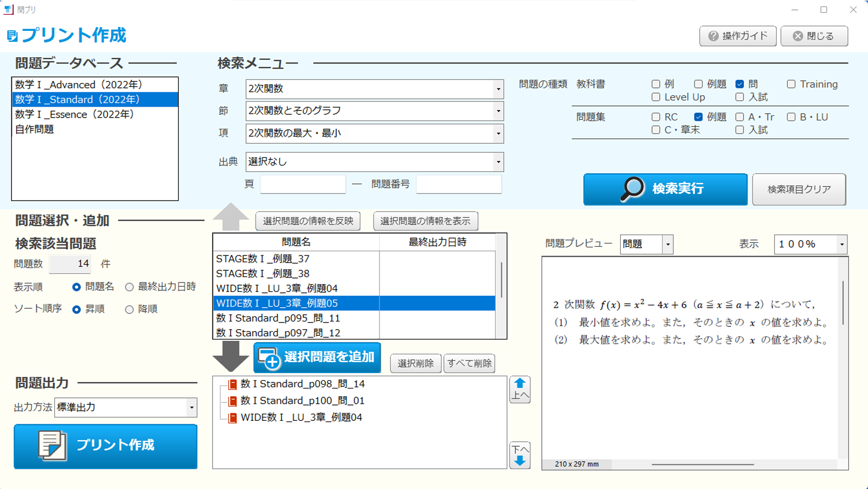Viewport: 868px width, 489px height.
Task: Expand the 出力方法 dropdown 標準出力
Action: [191, 408]
